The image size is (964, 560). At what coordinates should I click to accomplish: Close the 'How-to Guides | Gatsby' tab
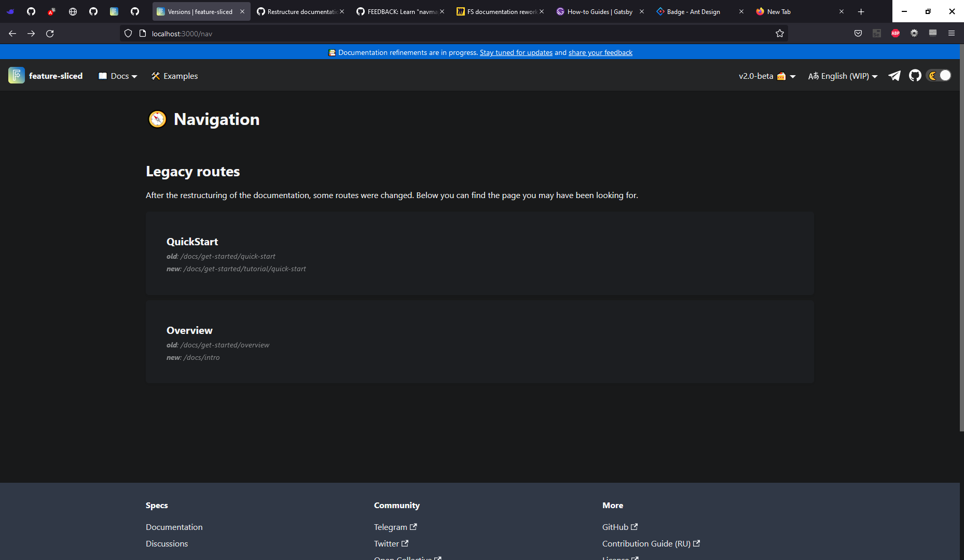[x=642, y=11]
